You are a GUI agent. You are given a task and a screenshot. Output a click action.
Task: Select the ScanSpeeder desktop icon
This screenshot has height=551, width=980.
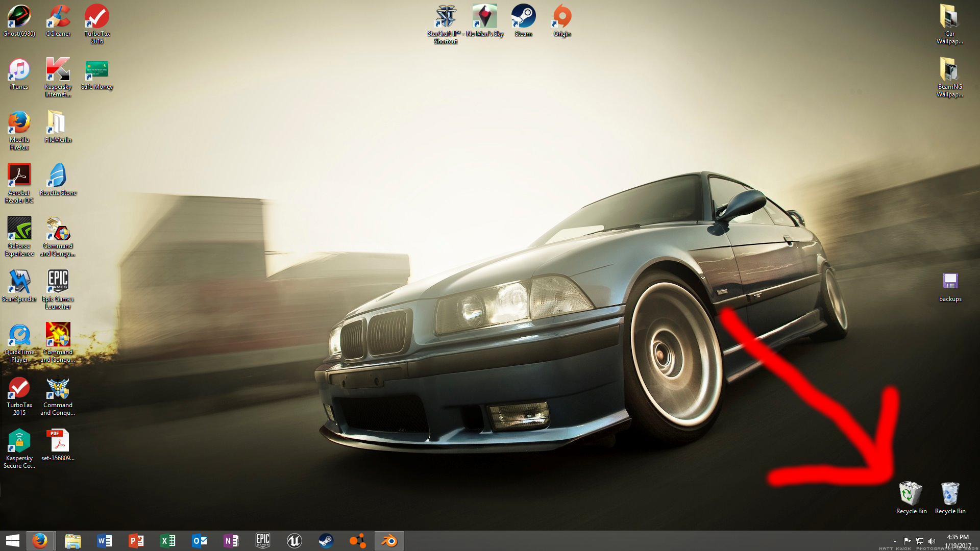pyautogui.click(x=19, y=286)
